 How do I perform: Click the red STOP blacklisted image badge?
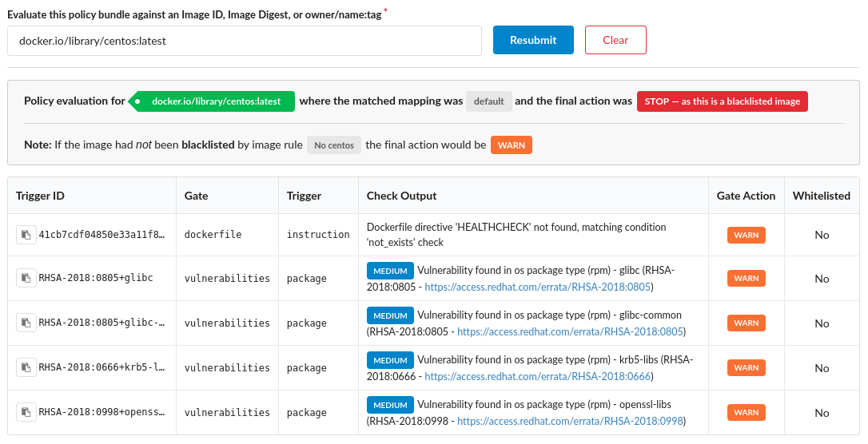(x=722, y=101)
